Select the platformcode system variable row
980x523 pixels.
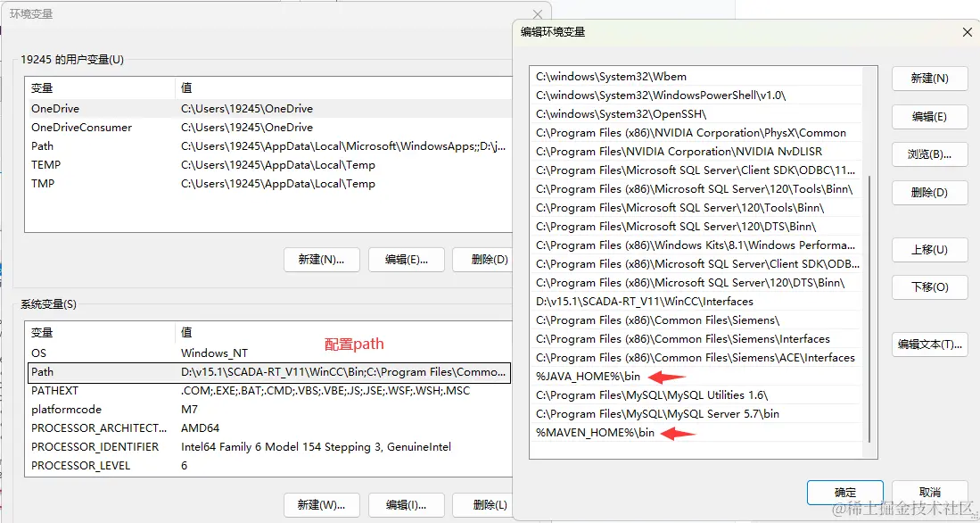pos(268,410)
